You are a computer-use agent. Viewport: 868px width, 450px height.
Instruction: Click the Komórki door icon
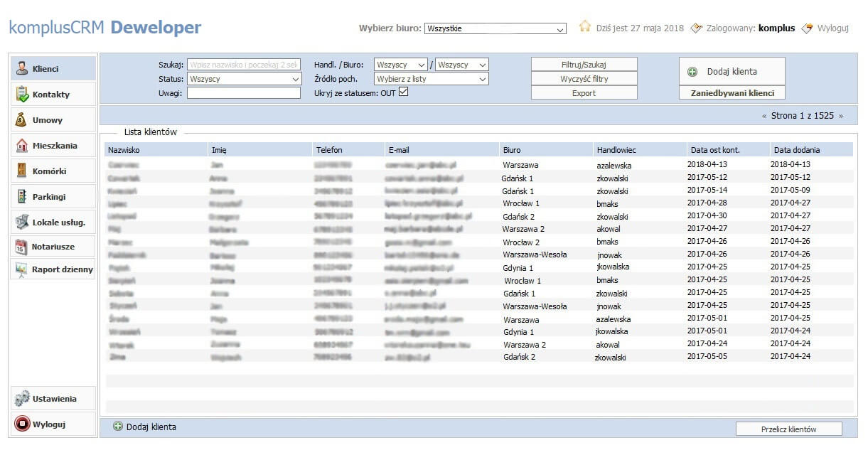(22, 171)
